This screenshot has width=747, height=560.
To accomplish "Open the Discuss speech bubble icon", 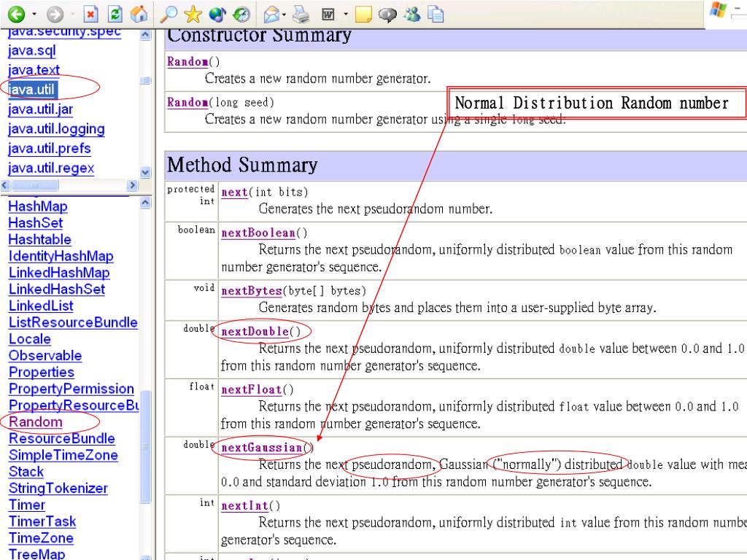I will click(x=387, y=15).
